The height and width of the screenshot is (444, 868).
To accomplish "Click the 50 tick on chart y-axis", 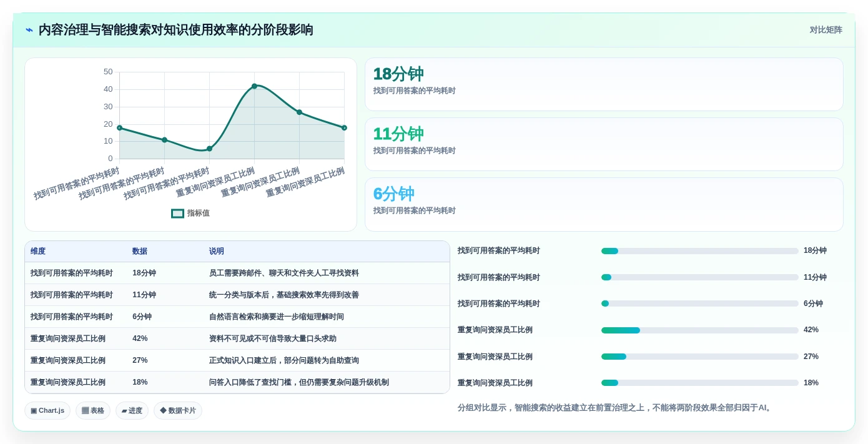I will 108,72.
